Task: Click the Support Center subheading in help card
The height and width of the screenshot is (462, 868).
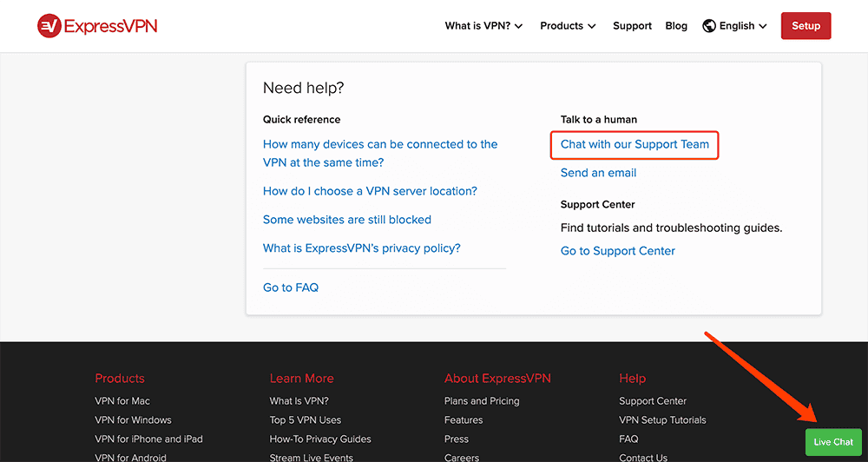Action: coord(597,204)
